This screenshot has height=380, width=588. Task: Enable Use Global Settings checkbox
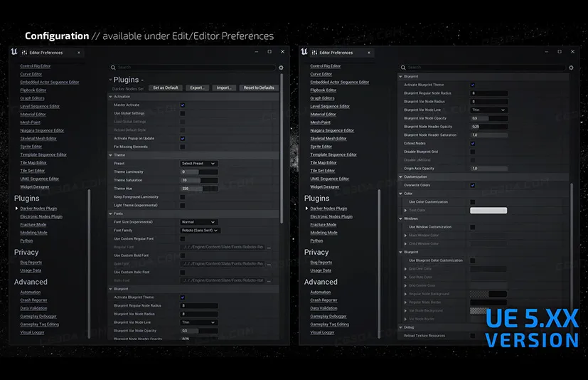(182, 113)
